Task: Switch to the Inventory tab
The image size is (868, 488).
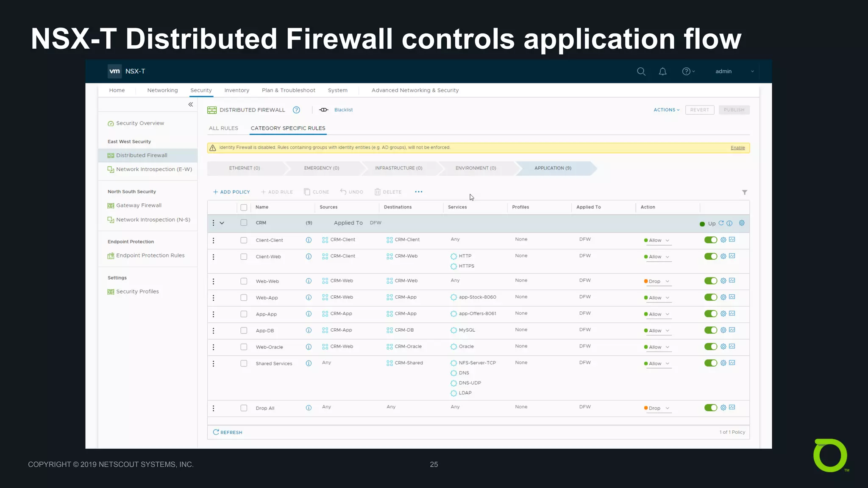Action: 237,91
